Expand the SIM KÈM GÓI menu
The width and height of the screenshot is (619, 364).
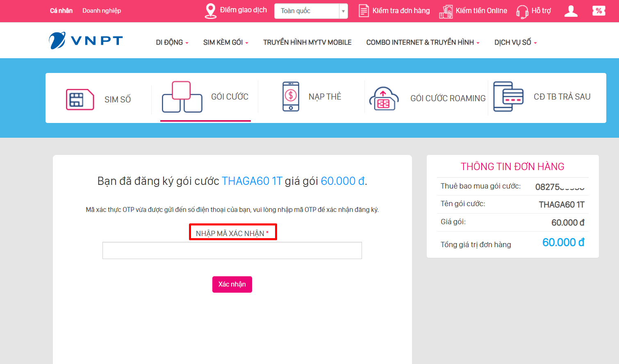tap(226, 42)
